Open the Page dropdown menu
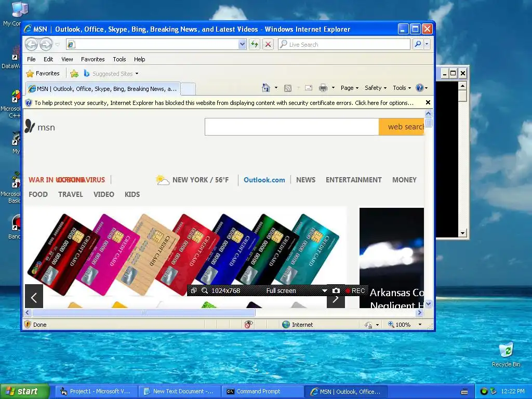Image resolution: width=532 pixels, height=399 pixels. pyautogui.click(x=350, y=88)
